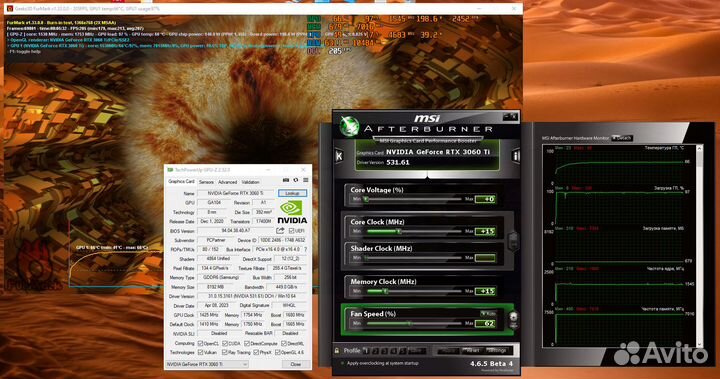This screenshot has width=720, height=379.
Task: Open the Afterburner information (i) button
Action: tap(516, 156)
